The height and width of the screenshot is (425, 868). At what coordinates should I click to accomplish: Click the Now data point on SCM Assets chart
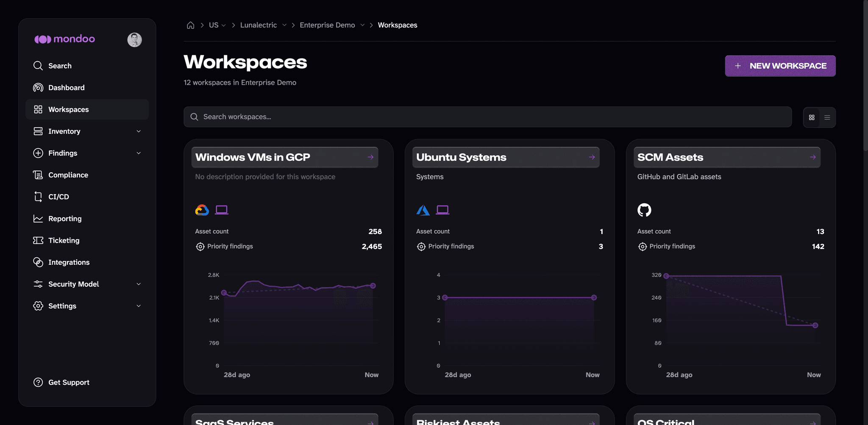(x=815, y=325)
